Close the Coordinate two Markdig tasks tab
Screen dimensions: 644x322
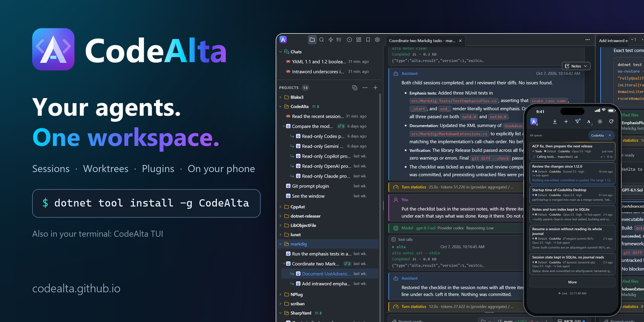coord(460,40)
